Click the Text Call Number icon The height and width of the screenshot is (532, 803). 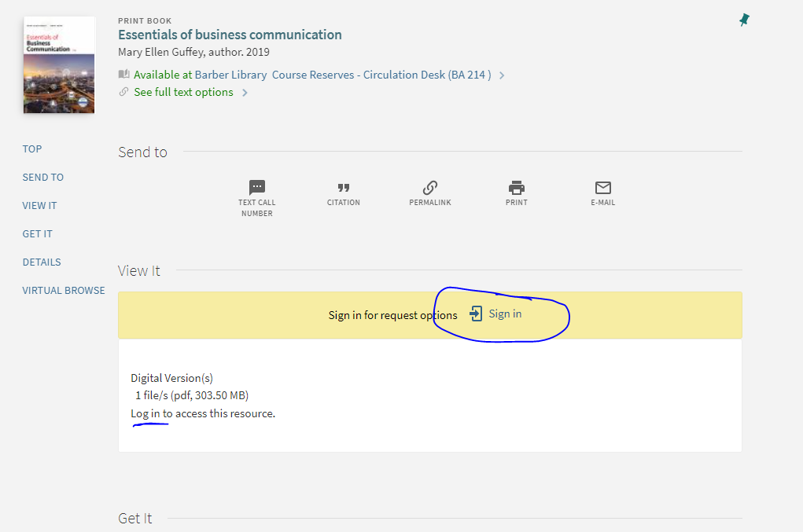click(x=256, y=188)
